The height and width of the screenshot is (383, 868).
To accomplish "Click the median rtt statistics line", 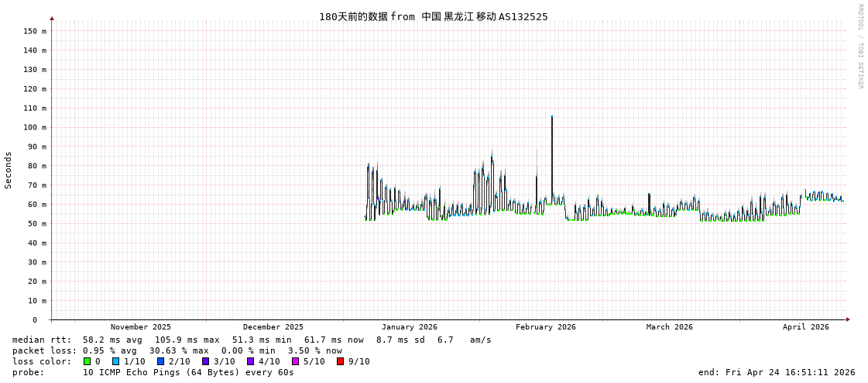I will click(252, 340).
